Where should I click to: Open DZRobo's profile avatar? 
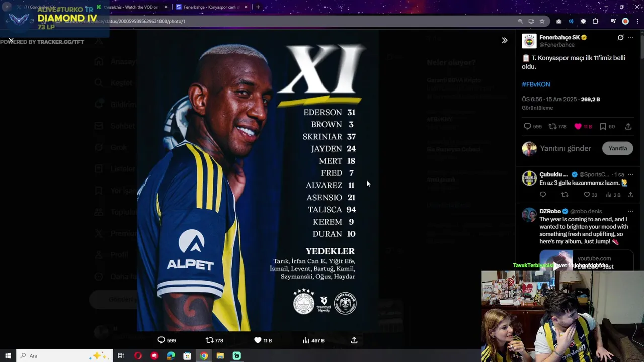pyautogui.click(x=529, y=215)
